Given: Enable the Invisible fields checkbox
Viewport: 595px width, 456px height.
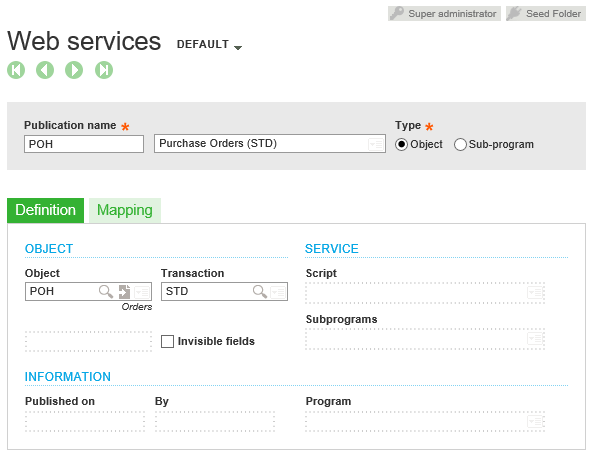Looking at the screenshot, I should tap(167, 341).
